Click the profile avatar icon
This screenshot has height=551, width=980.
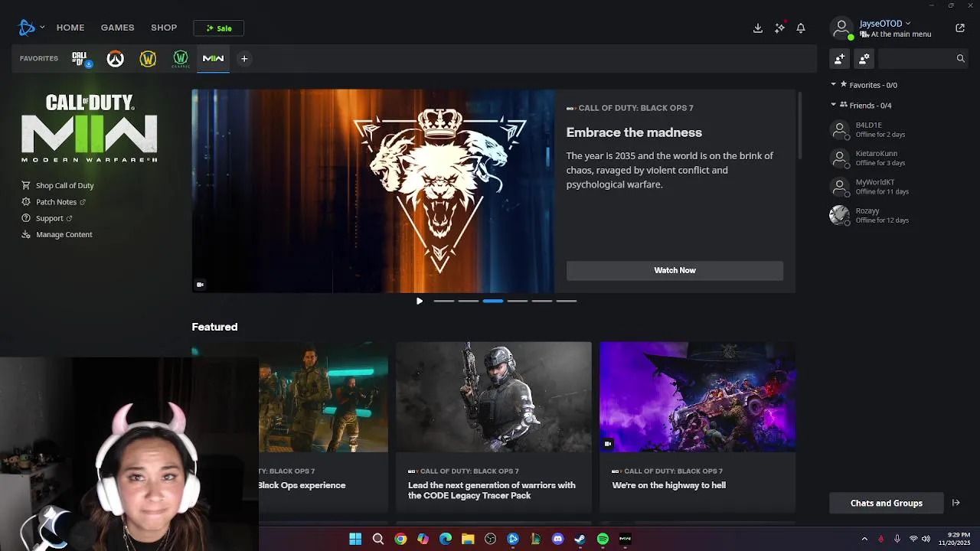tap(841, 28)
